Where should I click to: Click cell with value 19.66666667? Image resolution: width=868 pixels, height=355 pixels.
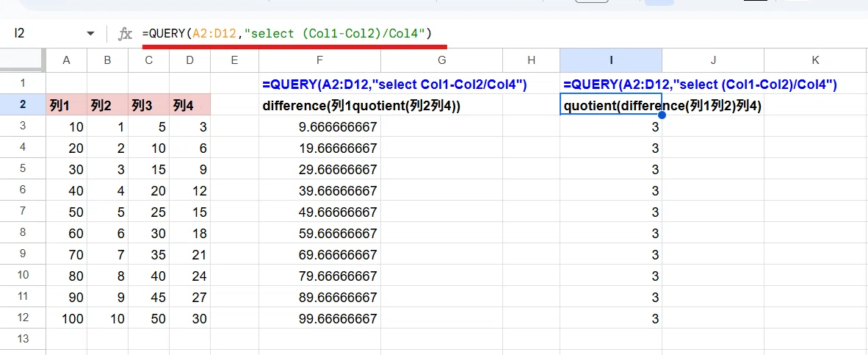click(319, 148)
